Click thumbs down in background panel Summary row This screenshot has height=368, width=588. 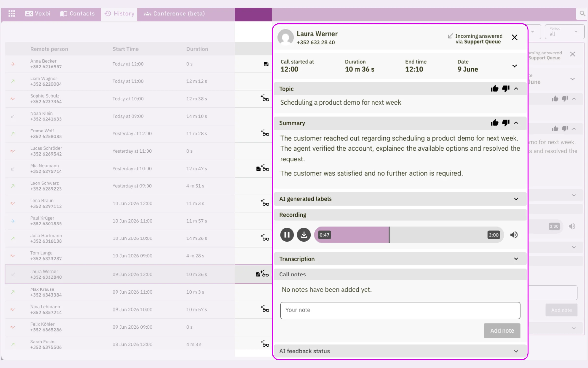coord(565,129)
